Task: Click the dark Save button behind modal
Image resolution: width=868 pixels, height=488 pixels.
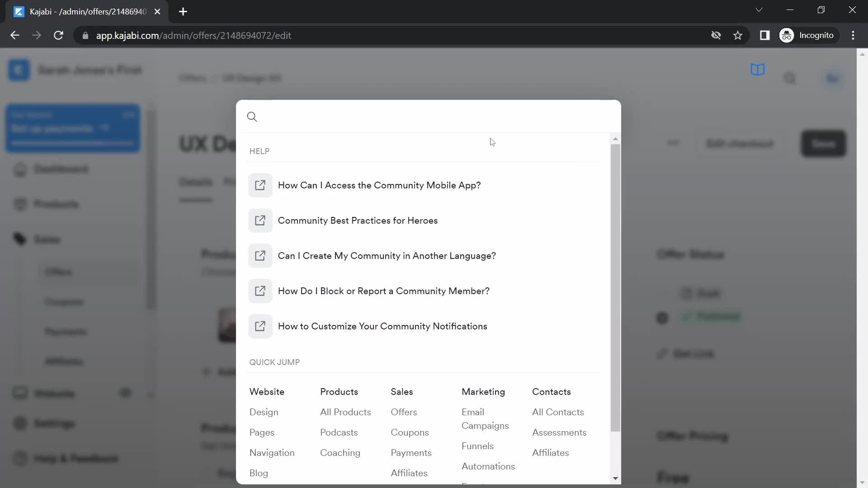Action: coord(824,144)
